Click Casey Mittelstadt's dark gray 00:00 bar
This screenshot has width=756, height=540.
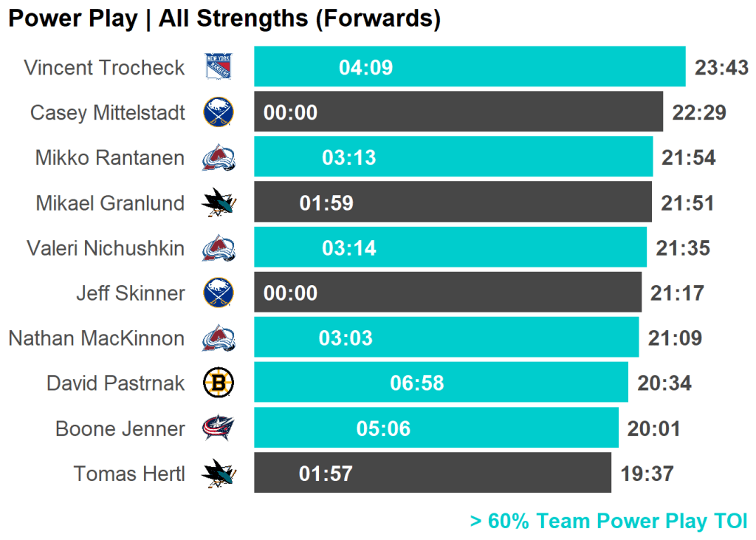(x=458, y=112)
